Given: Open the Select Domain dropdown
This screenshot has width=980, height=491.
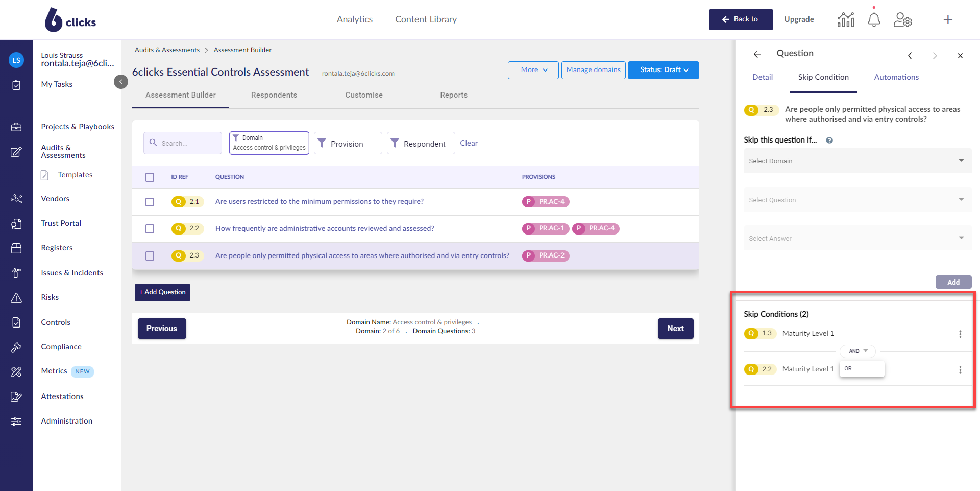Looking at the screenshot, I should tap(857, 161).
